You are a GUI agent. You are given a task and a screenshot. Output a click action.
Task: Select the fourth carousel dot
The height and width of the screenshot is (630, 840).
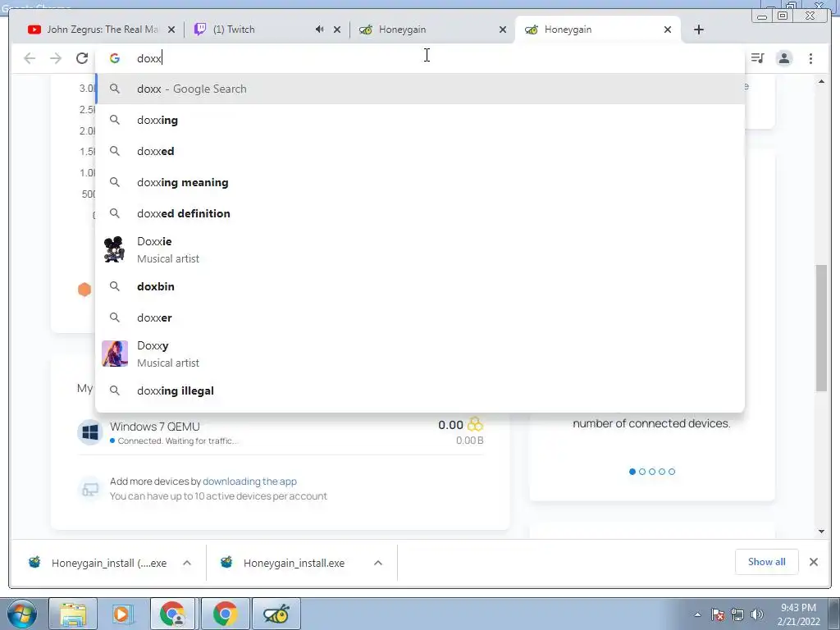[x=662, y=472]
